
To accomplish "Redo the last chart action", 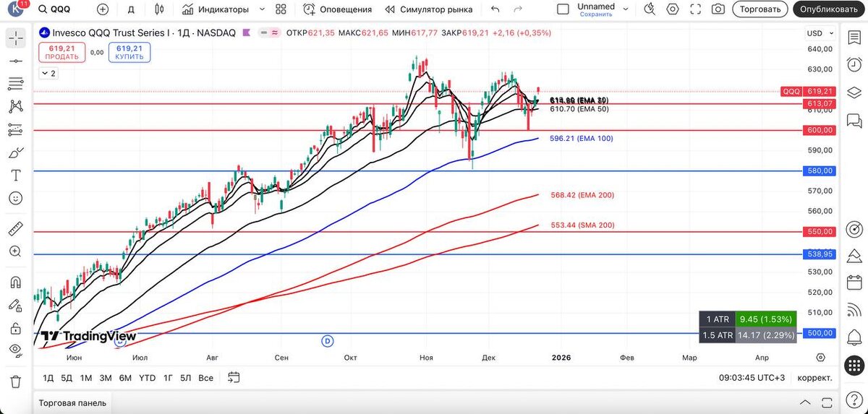I will pos(517,9).
